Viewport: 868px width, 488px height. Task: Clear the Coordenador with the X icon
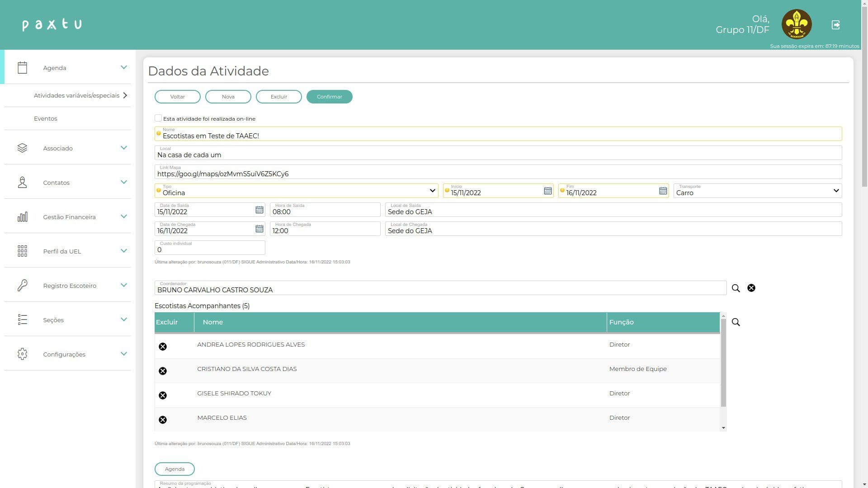coord(751,288)
